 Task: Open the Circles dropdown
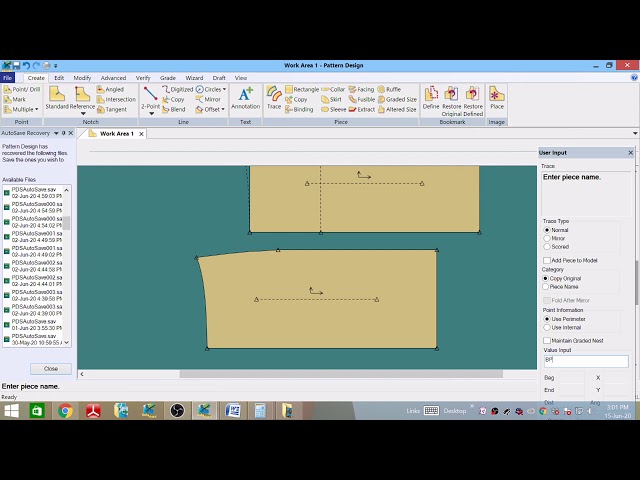tap(224, 89)
